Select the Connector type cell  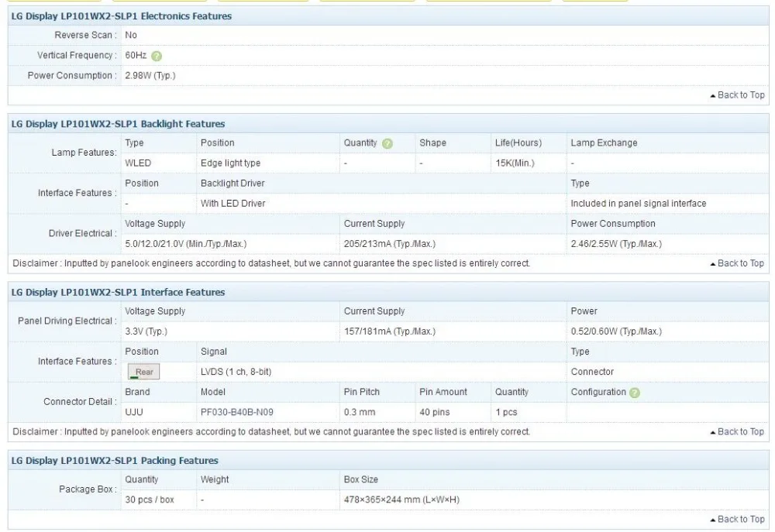click(x=592, y=372)
